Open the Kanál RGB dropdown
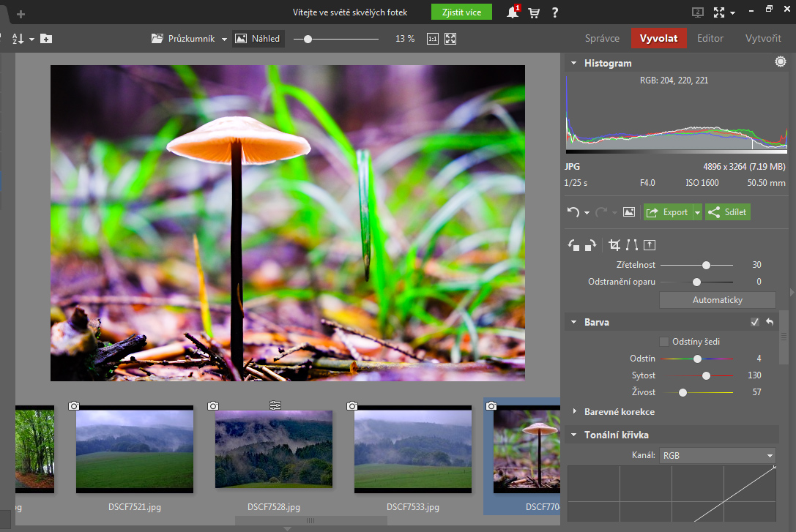 (717, 455)
